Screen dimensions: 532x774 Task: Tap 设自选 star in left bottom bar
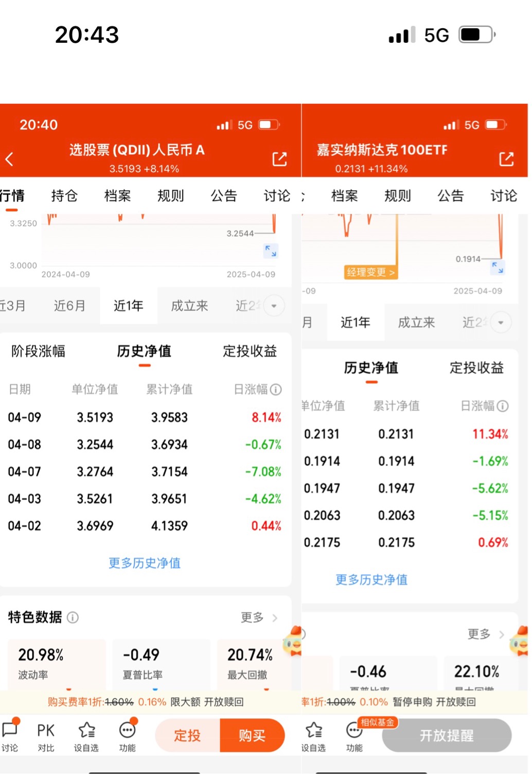86,736
